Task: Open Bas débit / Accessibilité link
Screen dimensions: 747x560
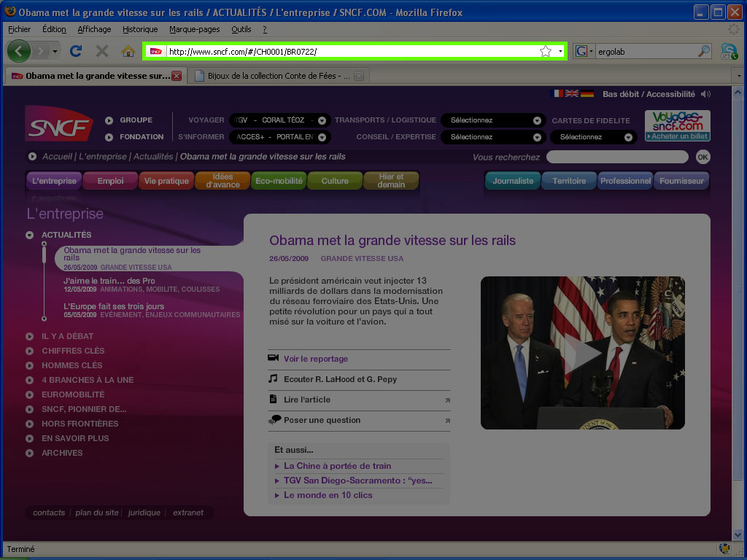Action: pyautogui.click(x=649, y=94)
